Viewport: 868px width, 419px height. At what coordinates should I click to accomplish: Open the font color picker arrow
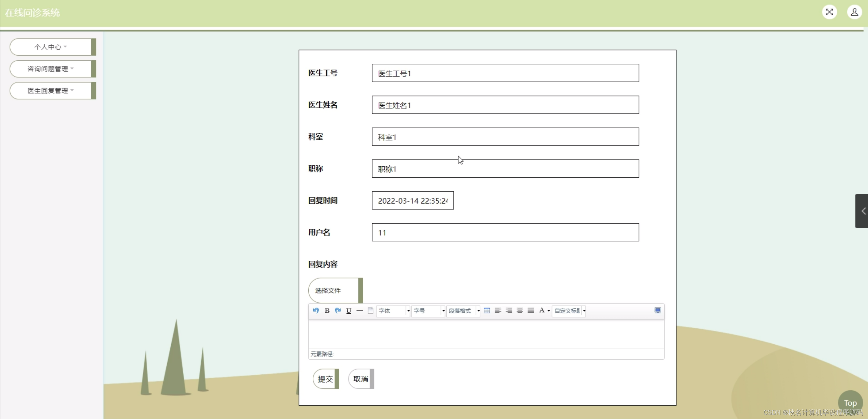click(548, 311)
